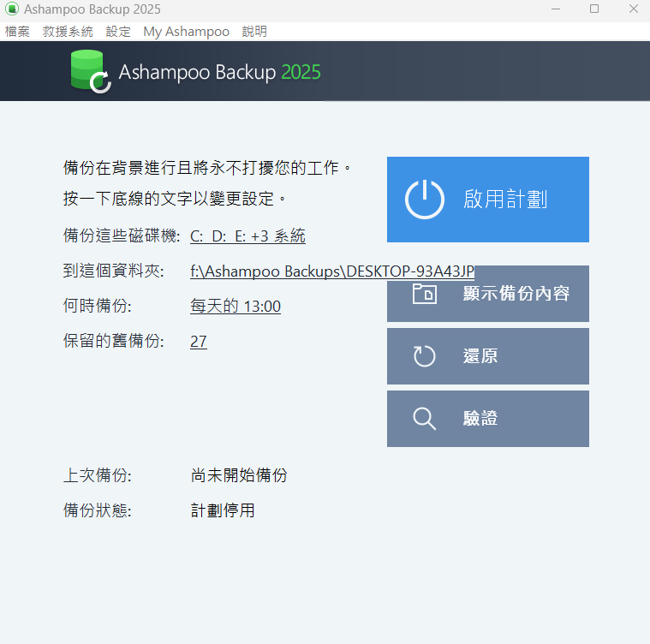The height and width of the screenshot is (644, 650).
Task: Click the title bar app icon
Action: tap(12, 9)
